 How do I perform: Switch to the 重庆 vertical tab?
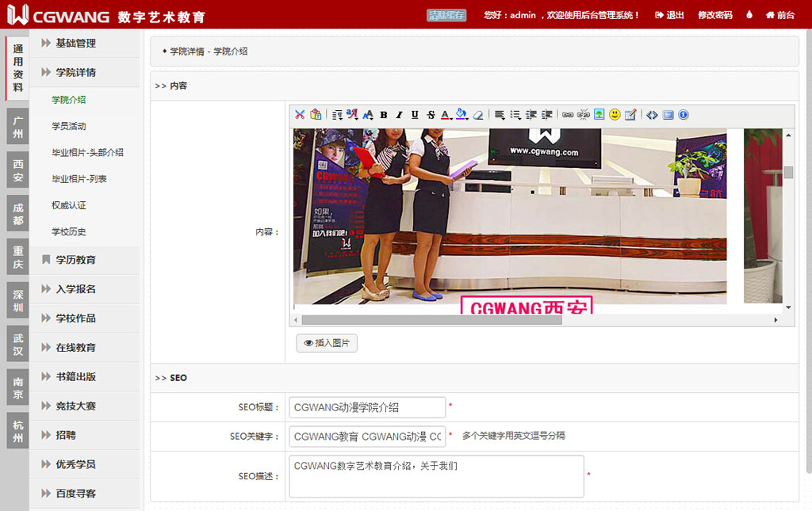tap(17, 257)
